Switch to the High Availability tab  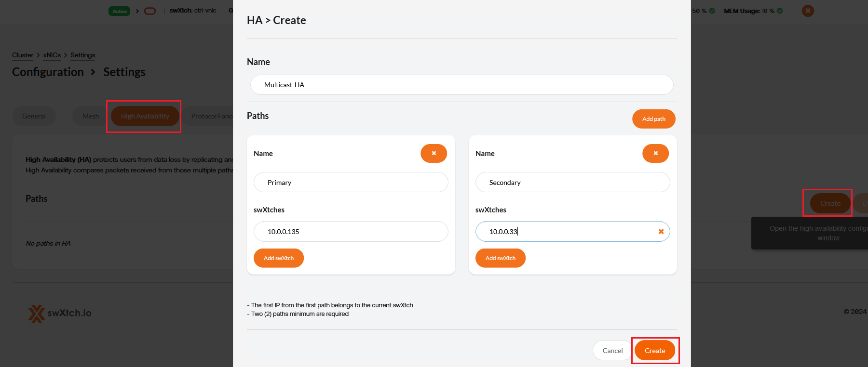(x=145, y=116)
